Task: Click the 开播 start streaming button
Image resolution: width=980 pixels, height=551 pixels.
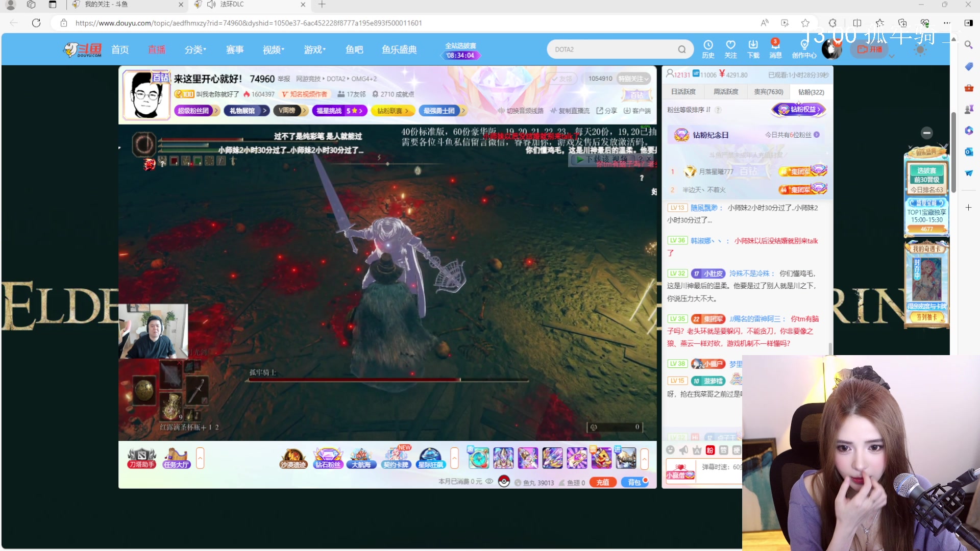Action: [x=870, y=49]
